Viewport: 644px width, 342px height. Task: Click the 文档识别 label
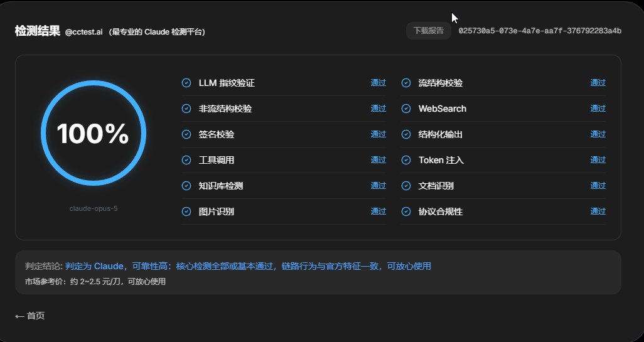point(436,186)
